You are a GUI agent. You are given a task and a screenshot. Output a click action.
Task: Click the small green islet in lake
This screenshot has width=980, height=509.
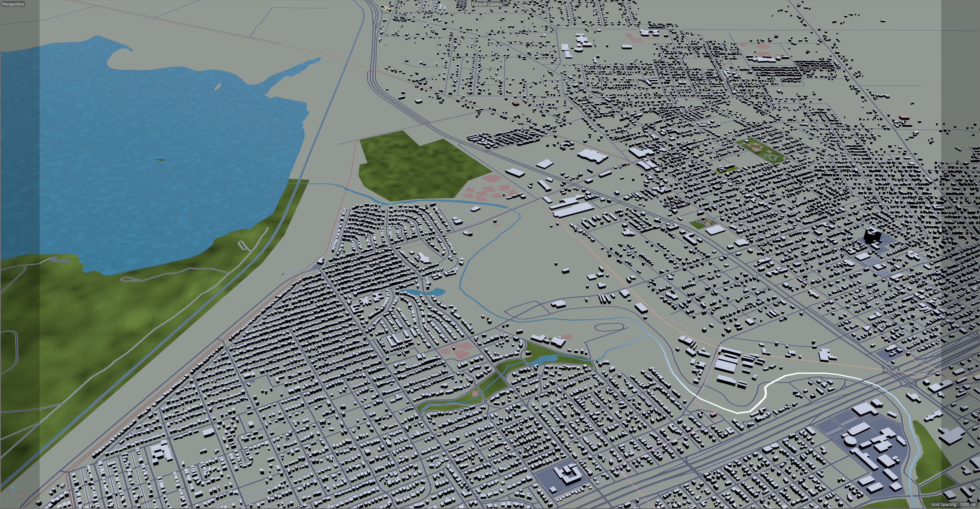pyautogui.click(x=160, y=160)
